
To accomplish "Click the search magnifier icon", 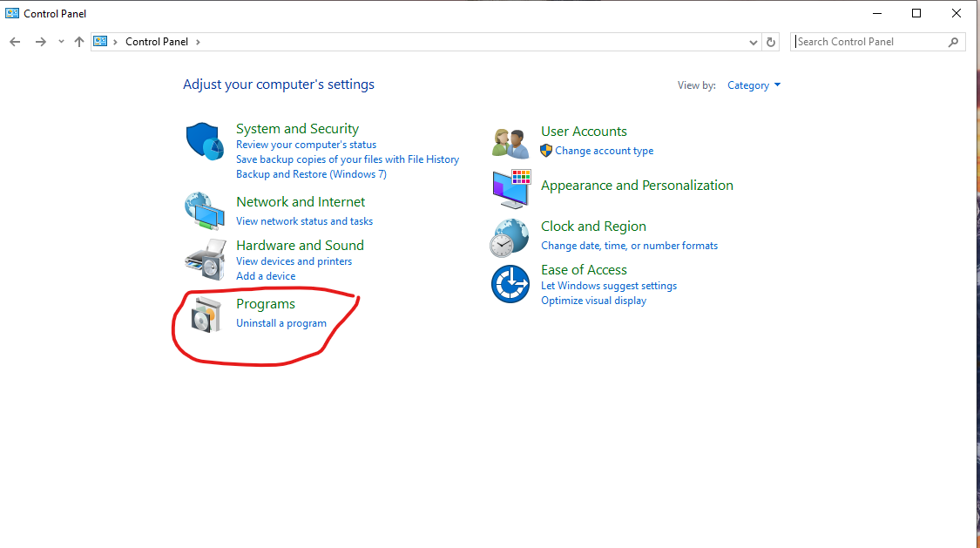I will pos(953,42).
